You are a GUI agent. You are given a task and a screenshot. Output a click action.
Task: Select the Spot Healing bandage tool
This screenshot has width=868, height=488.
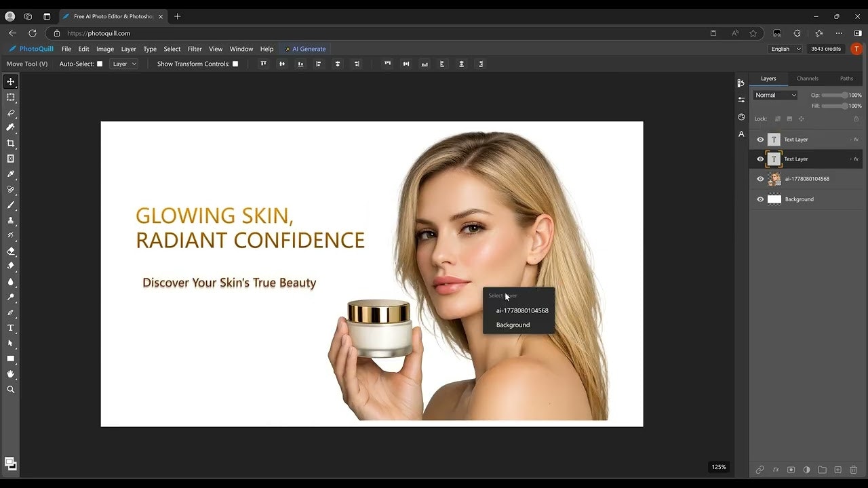coord(10,190)
